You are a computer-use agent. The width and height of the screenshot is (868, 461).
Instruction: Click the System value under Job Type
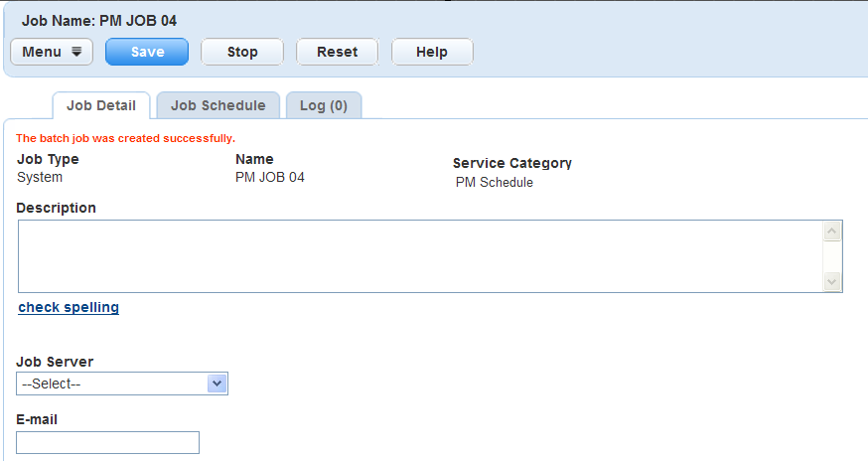[40, 177]
